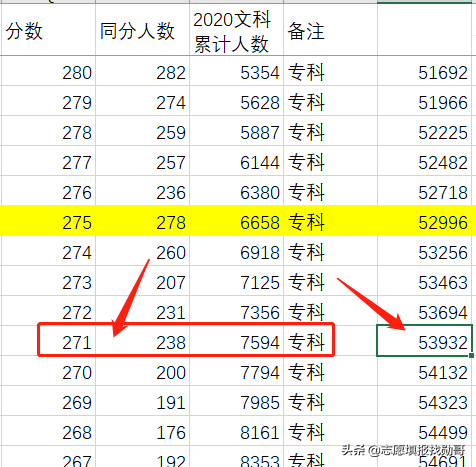Click cumulative count cell 5628
This screenshot has height=467, width=476.
[236, 101]
